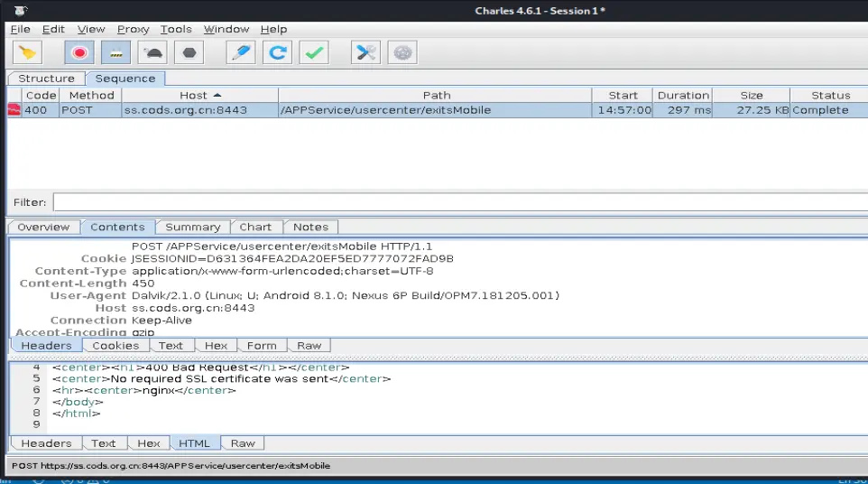
Task: Click the Content-Type header value
Action: [282, 271]
